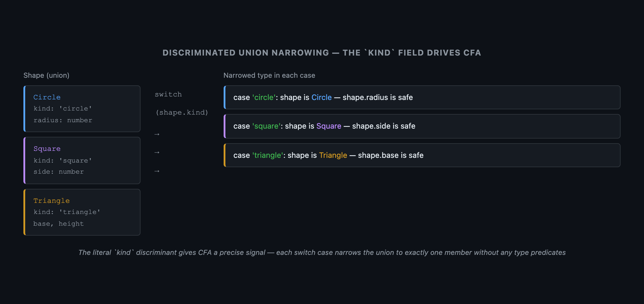Image resolution: width=644 pixels, height=304 pixels.
Task: Select the Square type card
Action: coord(82,160)
